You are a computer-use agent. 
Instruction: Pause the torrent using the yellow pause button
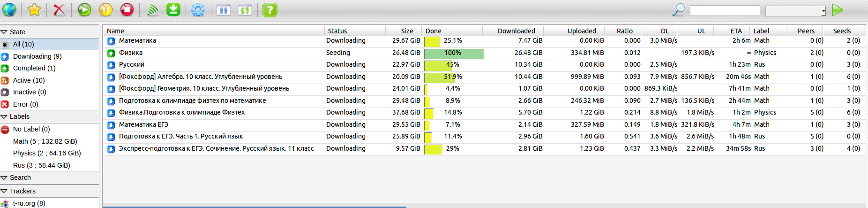106,10
